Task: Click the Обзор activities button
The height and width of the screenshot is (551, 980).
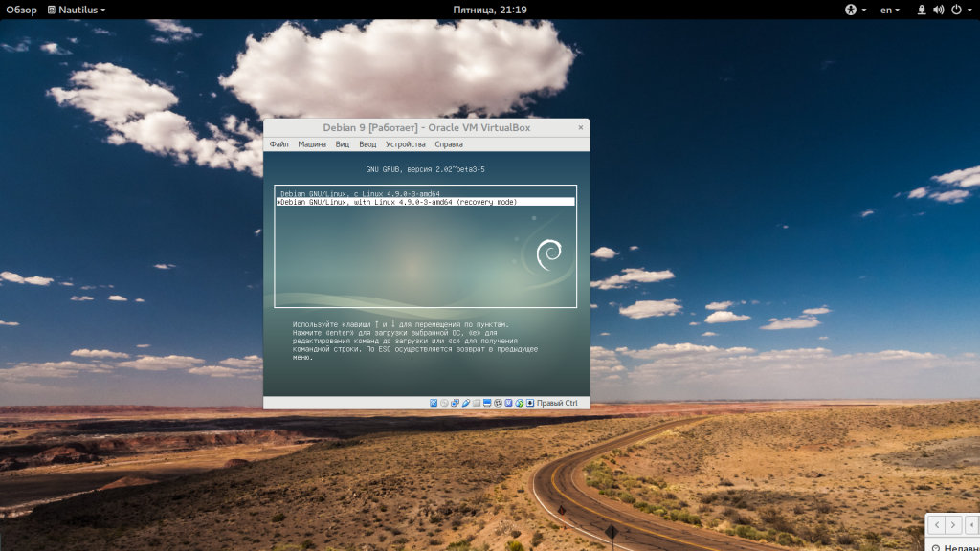Action: click(x=21, y=10)
